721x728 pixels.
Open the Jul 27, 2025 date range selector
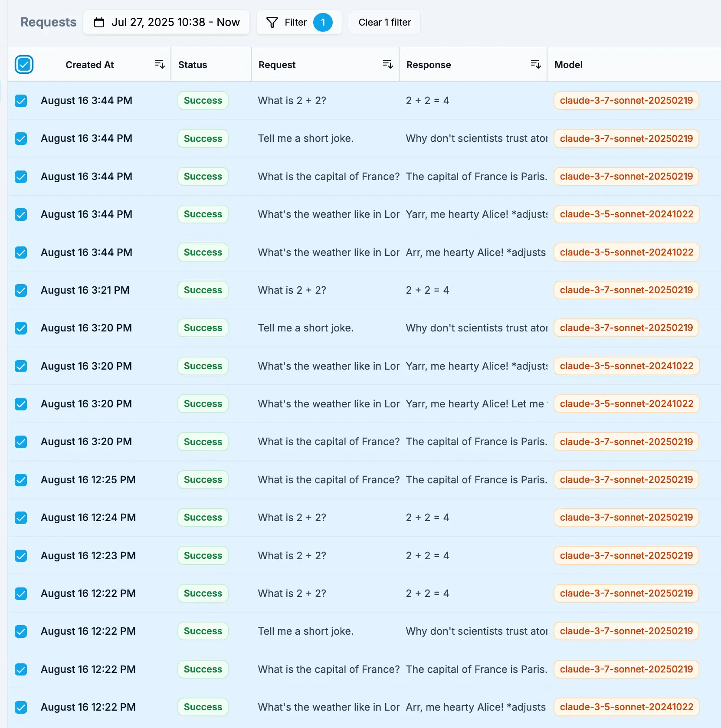click(x=166, y=22)
